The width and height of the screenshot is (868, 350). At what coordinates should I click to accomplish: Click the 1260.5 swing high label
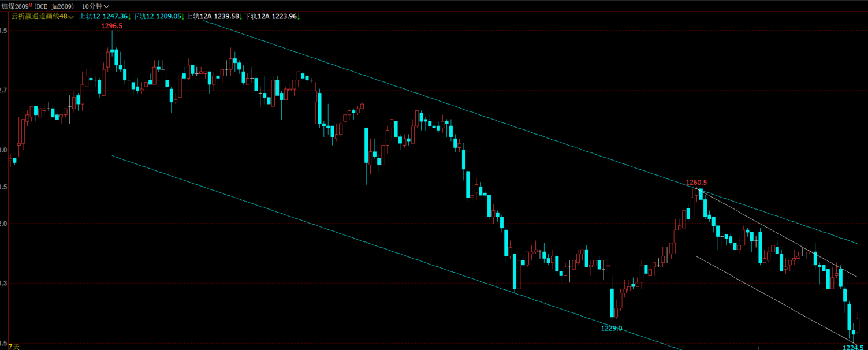click(696, 183)
